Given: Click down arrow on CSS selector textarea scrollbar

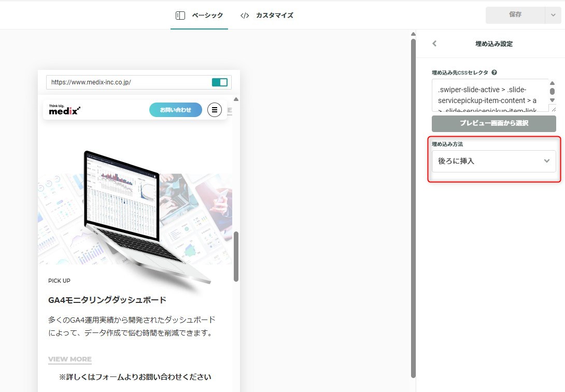Looking at the screenshot, I should point(552,100).
